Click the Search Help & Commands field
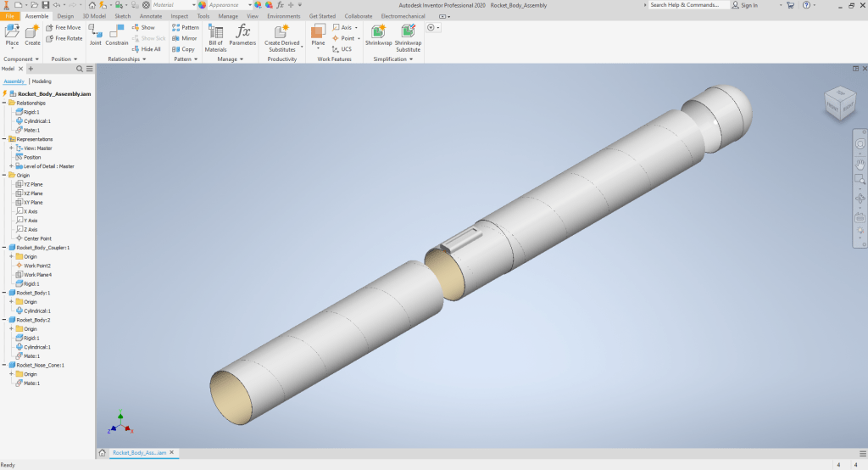This screenshot has height=470, width=868. click(x=685, y=5)
